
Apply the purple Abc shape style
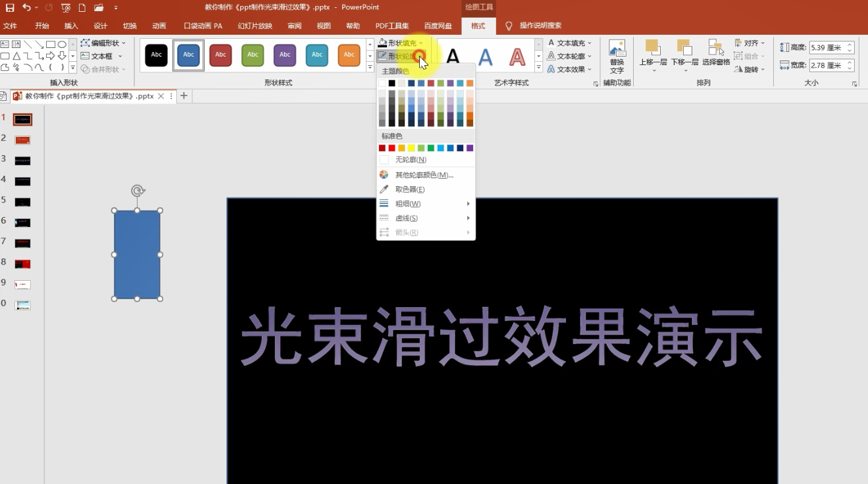click(x=285, y=55)
